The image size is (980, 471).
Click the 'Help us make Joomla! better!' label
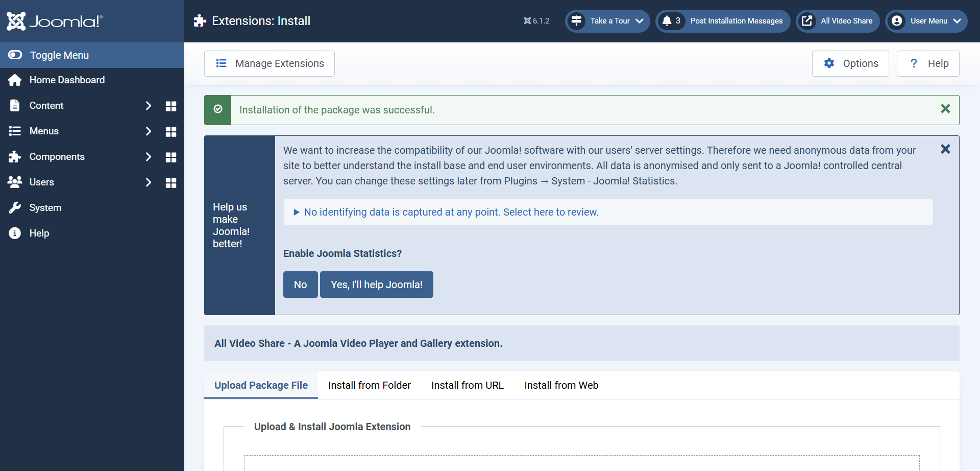231,225
